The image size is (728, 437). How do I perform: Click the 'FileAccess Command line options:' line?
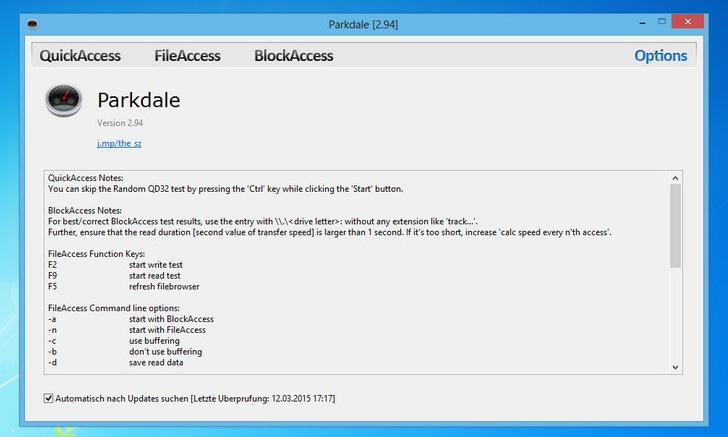114,308
